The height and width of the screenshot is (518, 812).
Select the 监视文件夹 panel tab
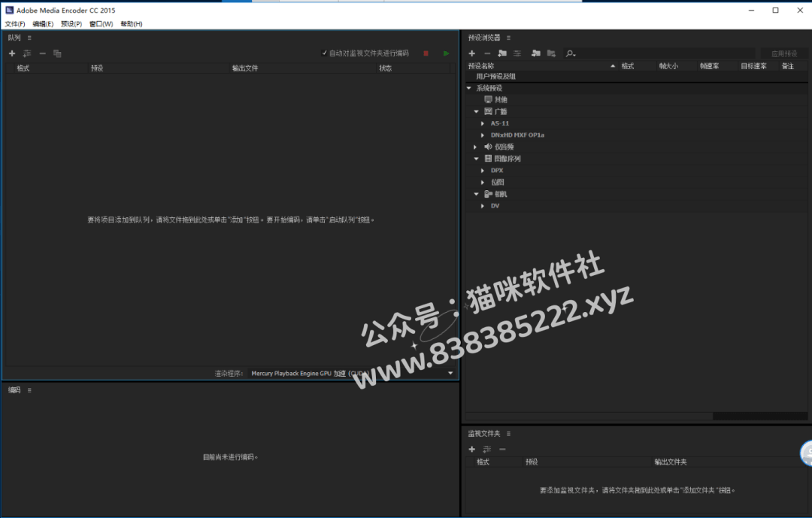pos(484,434)
